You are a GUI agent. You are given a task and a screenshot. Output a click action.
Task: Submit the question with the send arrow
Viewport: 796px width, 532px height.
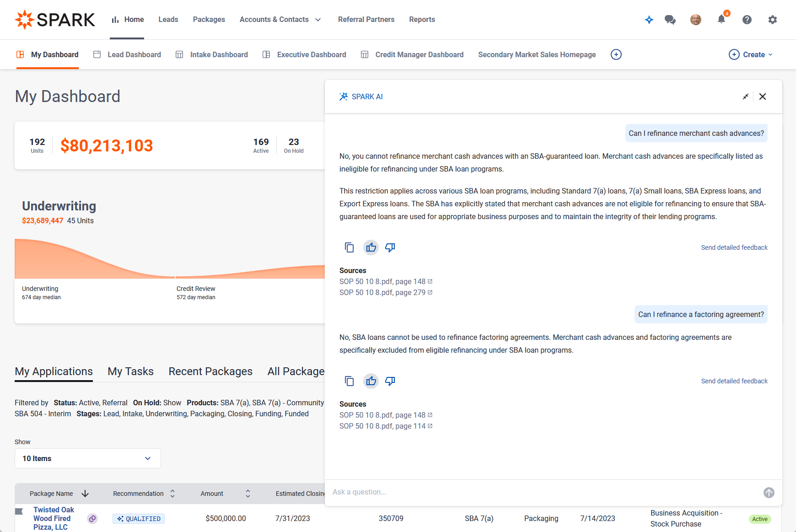click(x=769, y=493)
